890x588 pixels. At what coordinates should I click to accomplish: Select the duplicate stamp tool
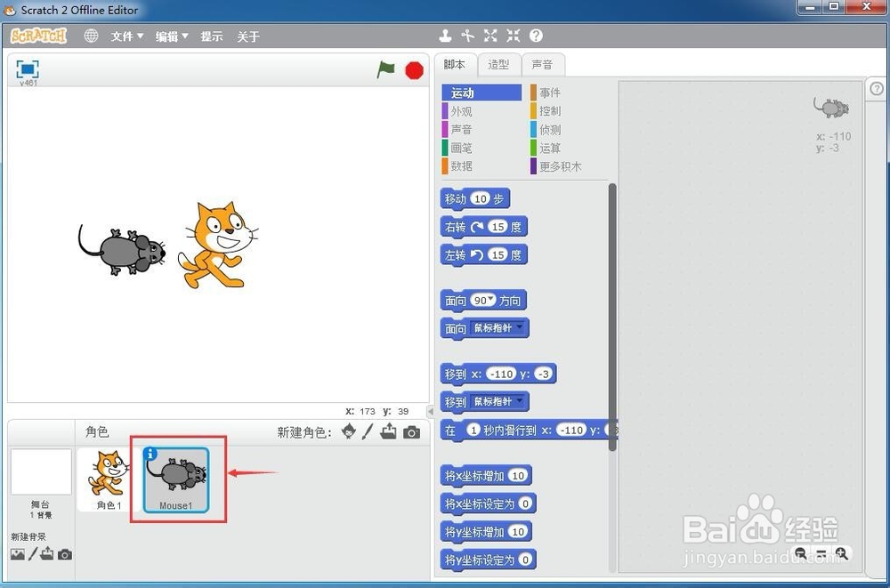(446, 36)
